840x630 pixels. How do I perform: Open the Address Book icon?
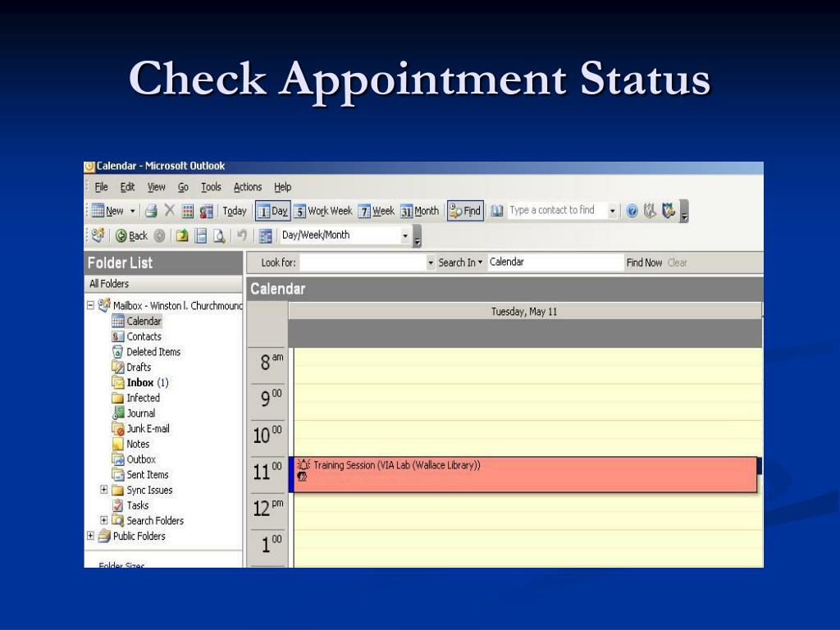(x=496, y=211)
